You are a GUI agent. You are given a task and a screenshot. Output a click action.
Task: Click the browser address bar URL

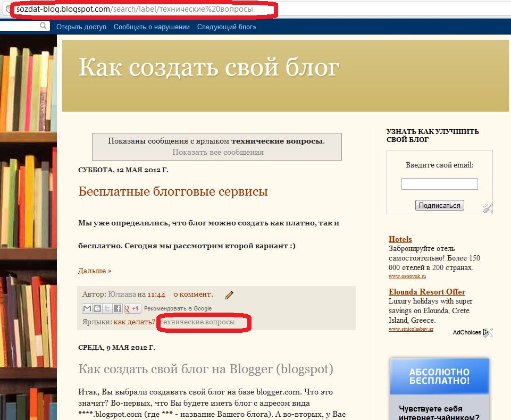coord(135,9)
